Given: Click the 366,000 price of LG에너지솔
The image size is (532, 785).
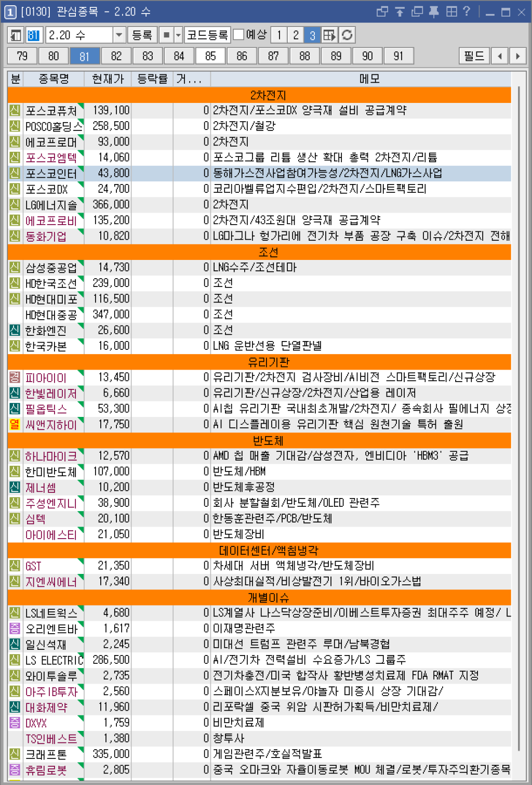Looking at the screenshot, I should coord(111,204).
